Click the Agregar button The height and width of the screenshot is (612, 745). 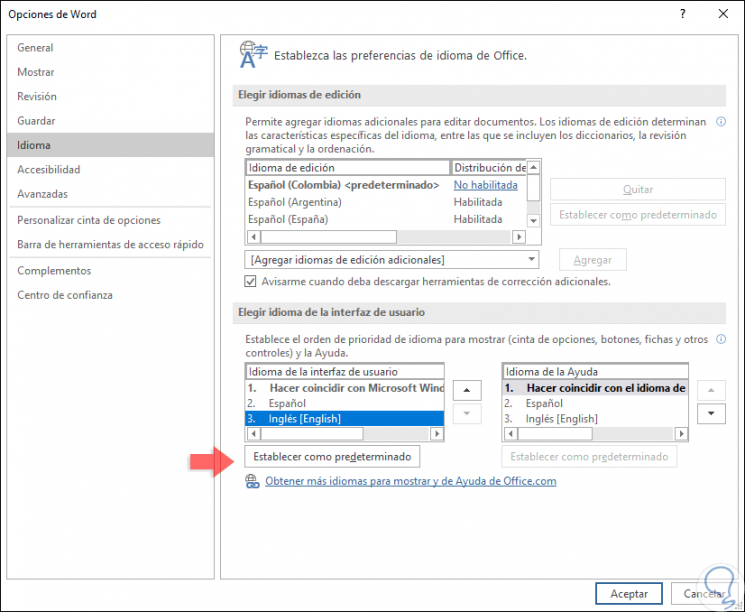[592, 260]
